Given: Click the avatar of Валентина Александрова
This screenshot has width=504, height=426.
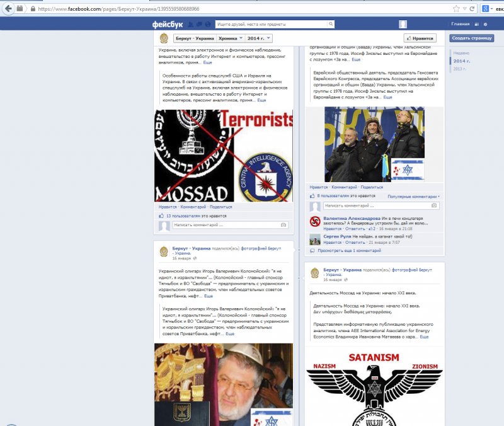Looking at the screenshot, I should 315,222.
